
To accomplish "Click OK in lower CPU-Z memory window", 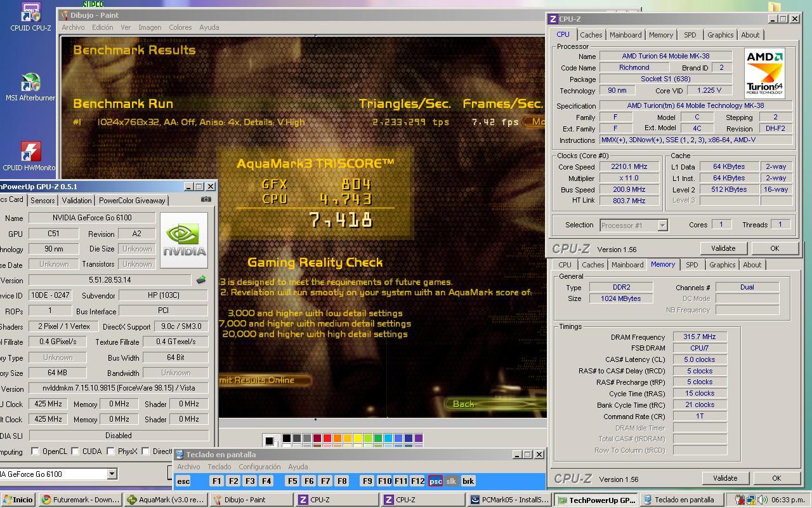I will pos(776,478).
